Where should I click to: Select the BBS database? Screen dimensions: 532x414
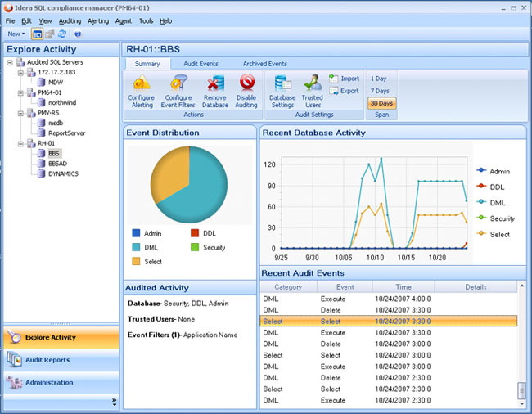click(53, 154)
